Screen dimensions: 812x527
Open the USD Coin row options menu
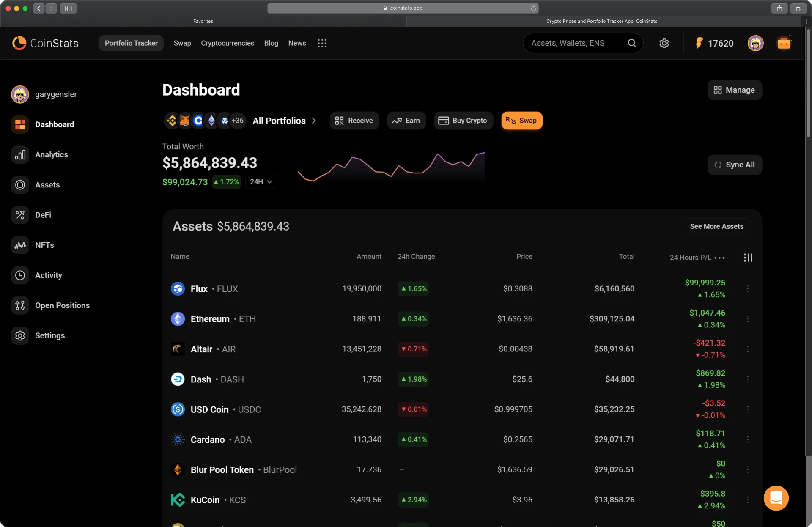point(748,409)
